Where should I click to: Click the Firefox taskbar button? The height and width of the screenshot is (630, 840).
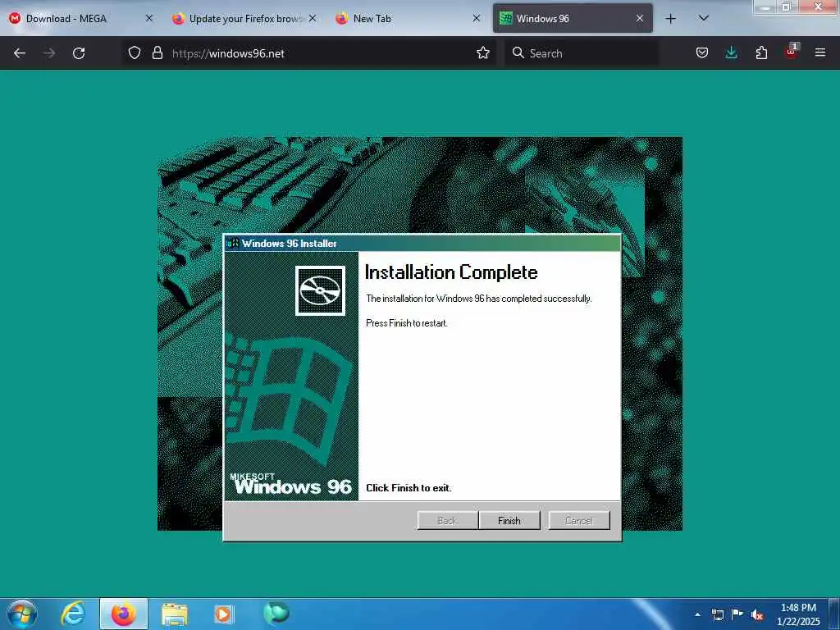123,614
